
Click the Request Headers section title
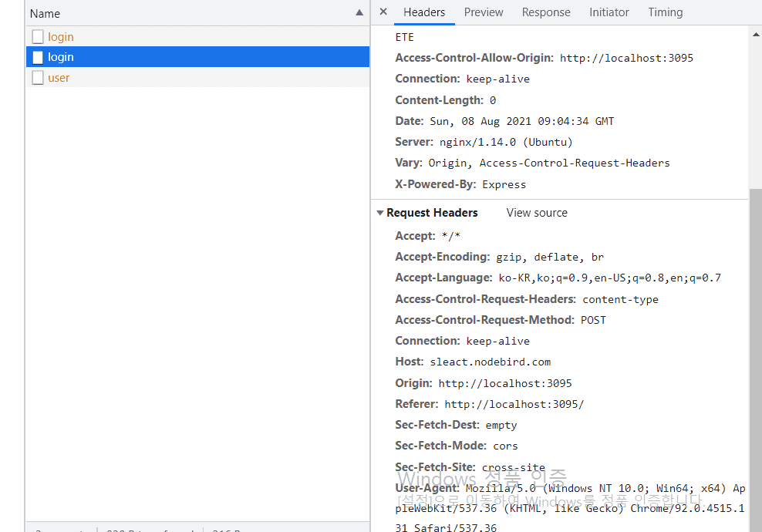(x=432, y=213)
